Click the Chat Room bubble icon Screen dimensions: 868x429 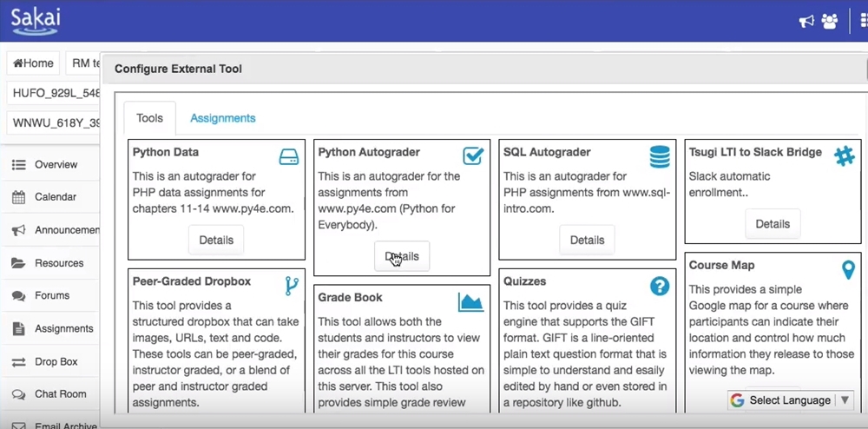(x=19, y=394)
